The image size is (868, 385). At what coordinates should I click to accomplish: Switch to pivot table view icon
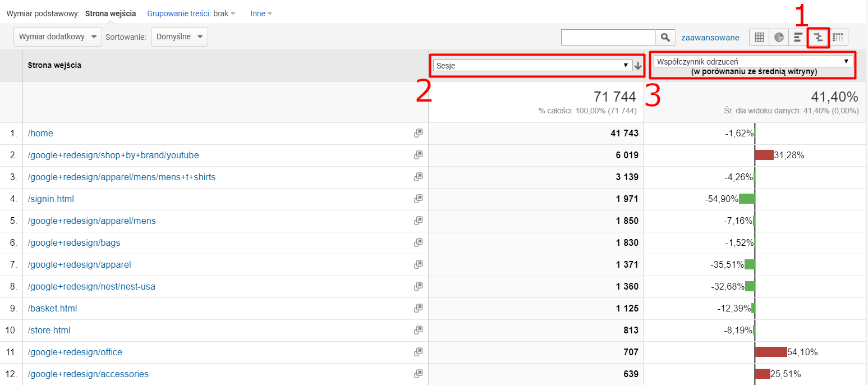click(838, 38)
